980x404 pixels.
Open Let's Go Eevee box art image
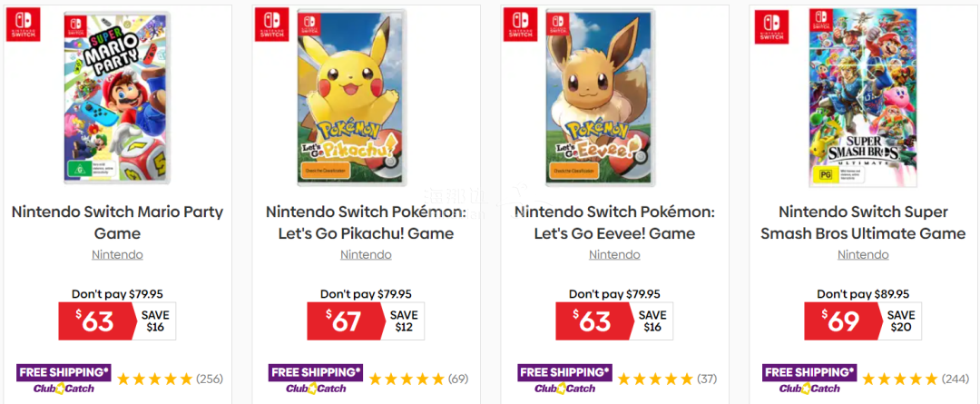[600, 97]
